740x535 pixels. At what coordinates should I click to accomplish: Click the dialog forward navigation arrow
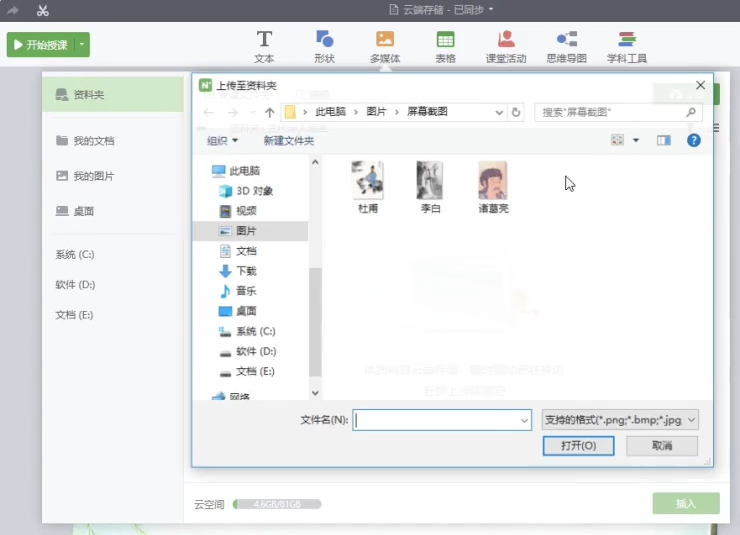click(232, 112)
